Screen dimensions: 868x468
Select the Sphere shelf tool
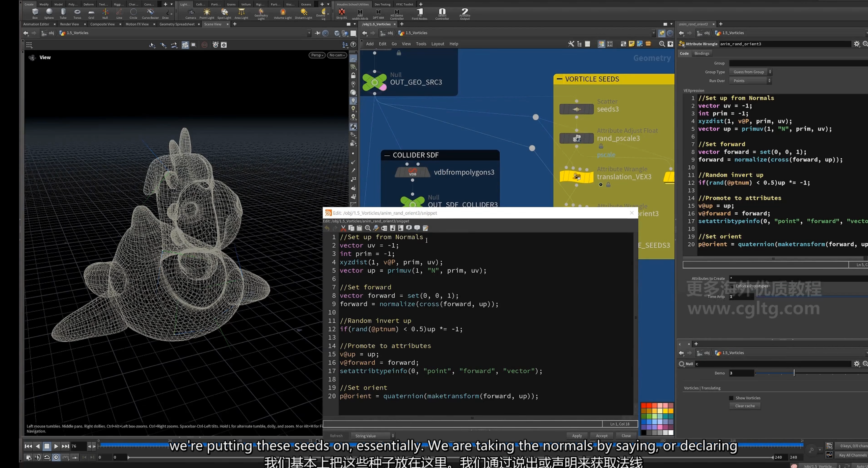coord(49,13)
